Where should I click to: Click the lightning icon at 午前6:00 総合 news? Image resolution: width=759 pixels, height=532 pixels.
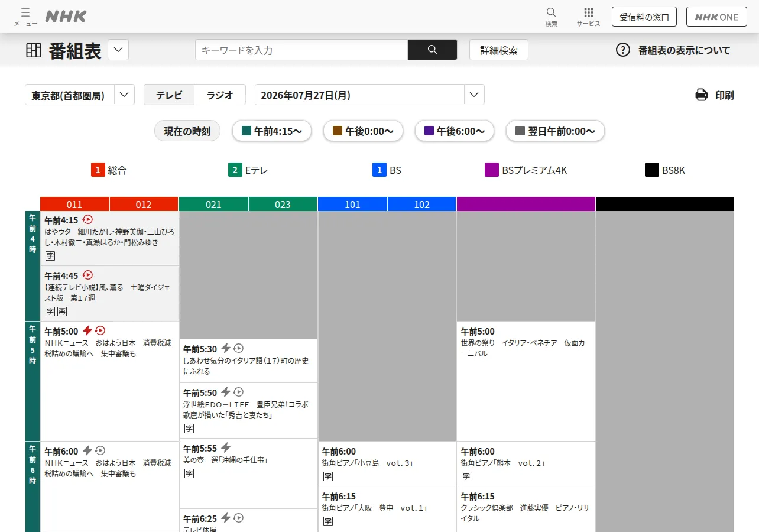87,450
